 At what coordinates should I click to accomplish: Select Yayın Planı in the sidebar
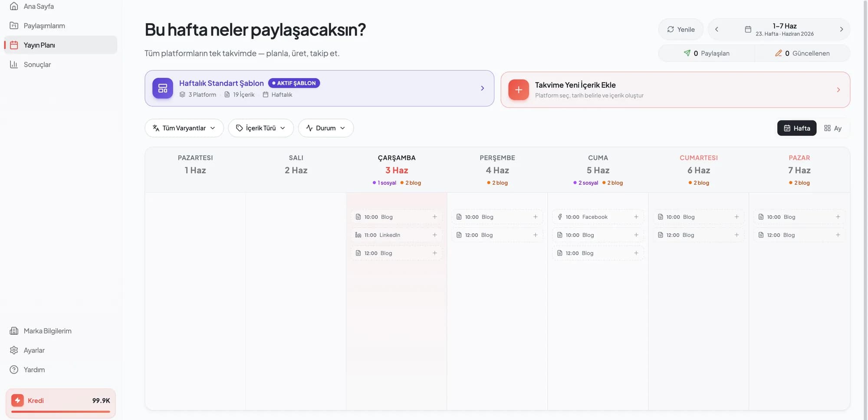click(x=61, y=45)
